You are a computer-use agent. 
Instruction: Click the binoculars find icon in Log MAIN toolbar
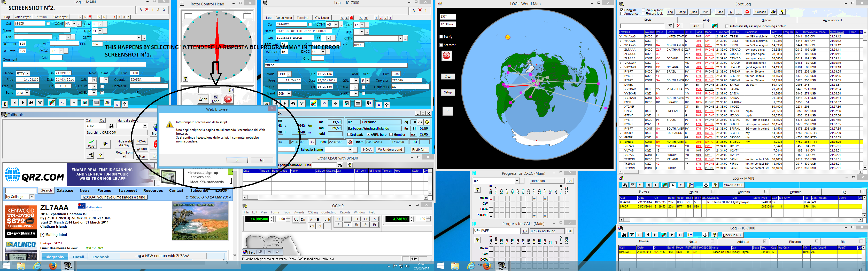click(31, 103)
